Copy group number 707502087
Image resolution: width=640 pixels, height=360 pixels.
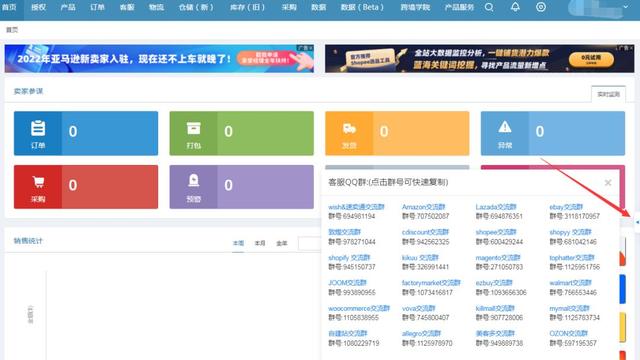[426, 216]
